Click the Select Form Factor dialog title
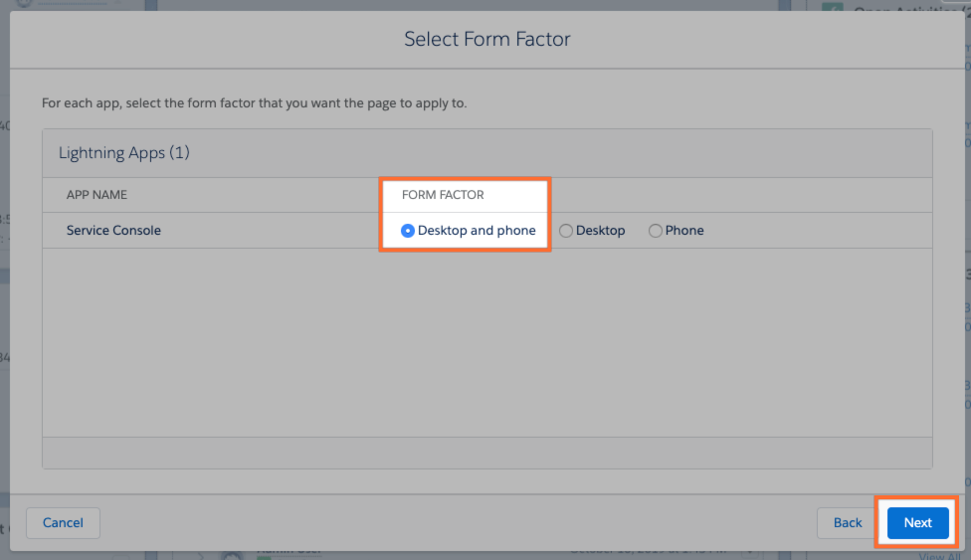The width and height of the screenshot is (971, 560). (486, 40)
